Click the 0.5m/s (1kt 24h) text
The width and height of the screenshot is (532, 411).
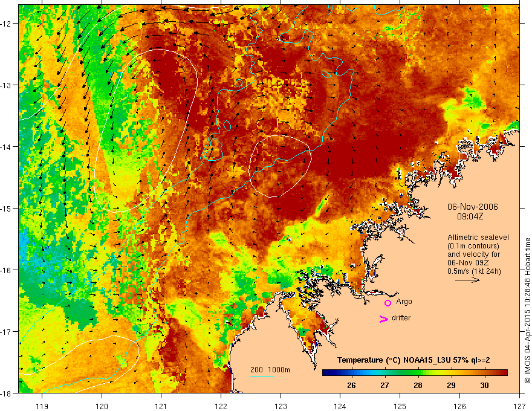click(x=474, y=271)
